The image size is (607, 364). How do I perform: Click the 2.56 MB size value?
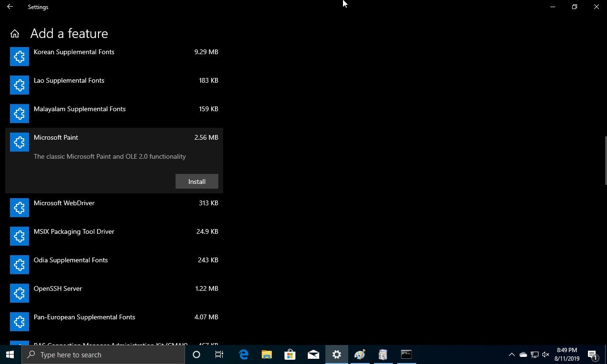206,137
